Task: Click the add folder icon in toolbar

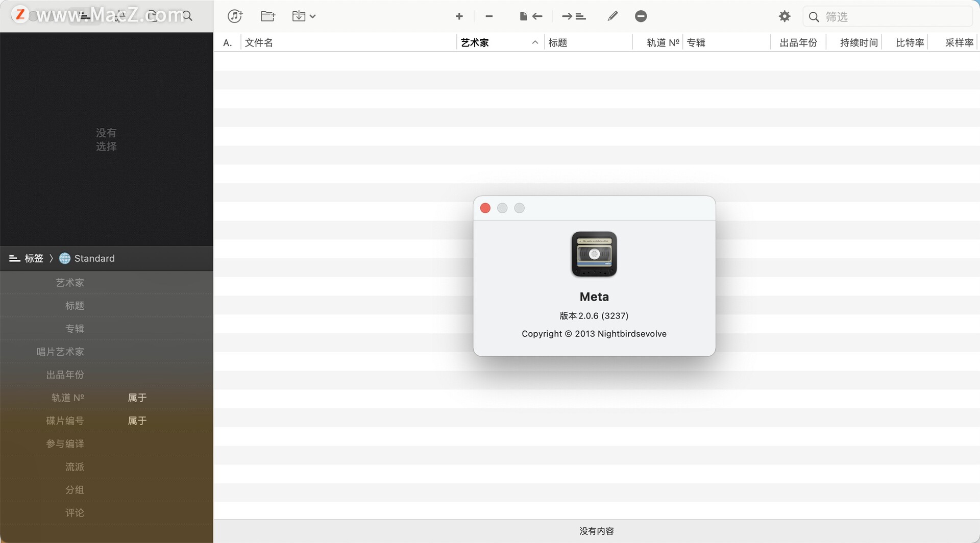Action: (268, 16)
